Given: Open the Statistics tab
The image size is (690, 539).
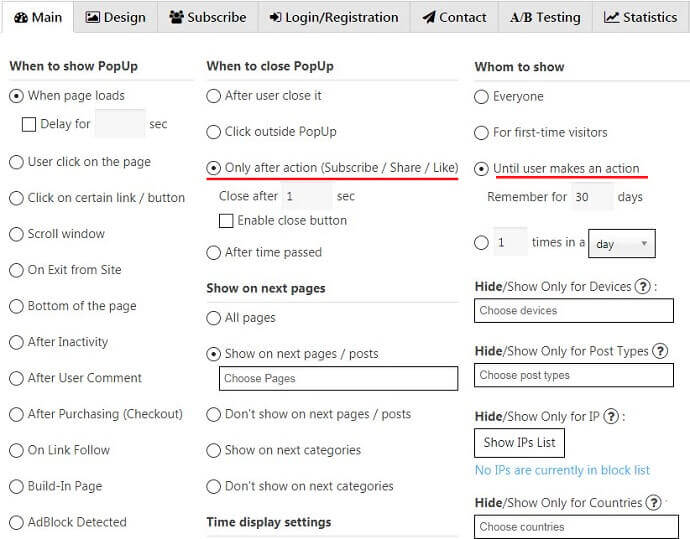Looking at the screenshot, I should [641, 17].
